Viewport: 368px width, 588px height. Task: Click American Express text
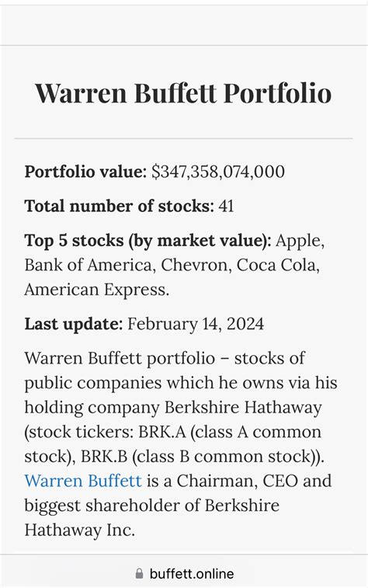point(97,290)
